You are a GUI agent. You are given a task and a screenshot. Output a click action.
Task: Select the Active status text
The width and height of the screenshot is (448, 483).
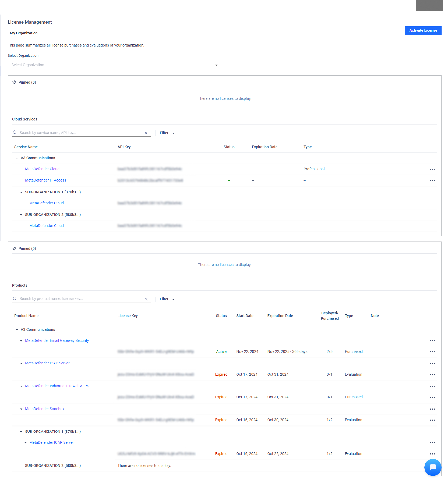click(x=221, y=351)
